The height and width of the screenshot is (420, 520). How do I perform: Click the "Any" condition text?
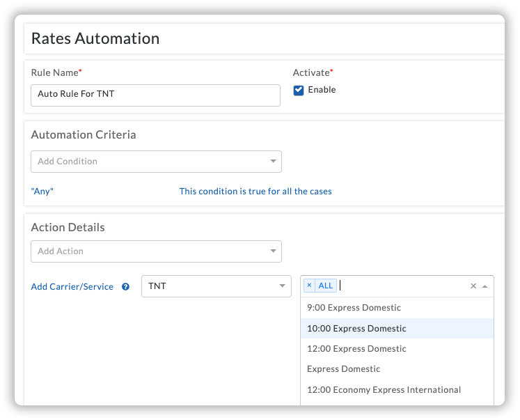coord(42,192)
